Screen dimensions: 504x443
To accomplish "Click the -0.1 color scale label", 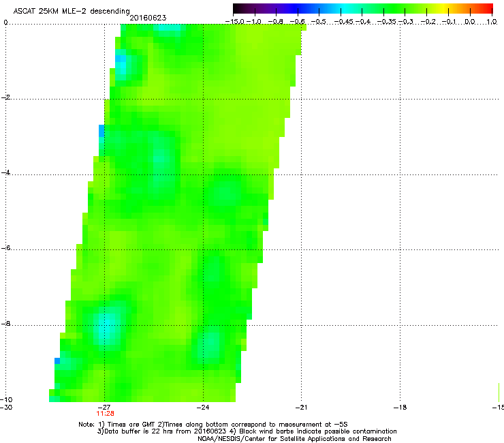I will [450, 22].
